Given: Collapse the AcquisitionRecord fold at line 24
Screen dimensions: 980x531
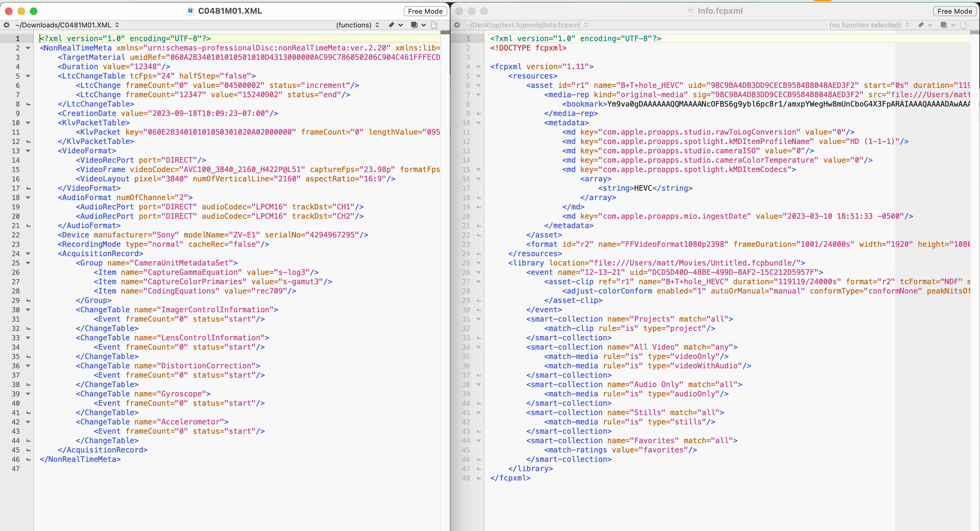Looking at the screenshot, I should (28, 254).
